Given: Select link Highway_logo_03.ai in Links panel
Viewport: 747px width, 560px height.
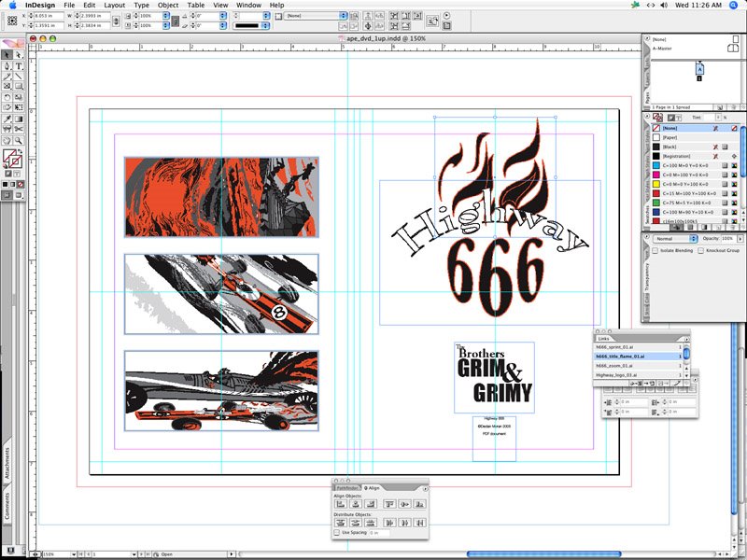Looking at the screenshot, I should (639, 375).
